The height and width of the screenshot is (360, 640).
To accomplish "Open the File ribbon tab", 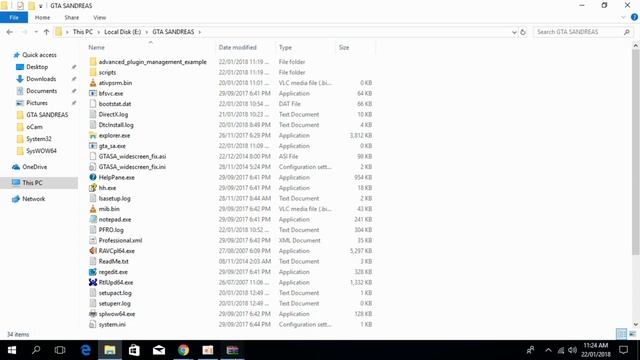I will click(14, 18).
